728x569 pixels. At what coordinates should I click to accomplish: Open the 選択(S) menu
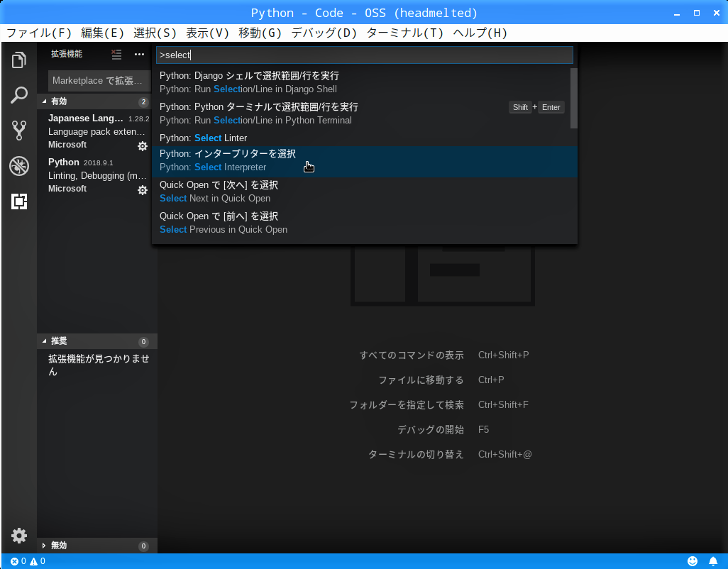pos(155,33)
